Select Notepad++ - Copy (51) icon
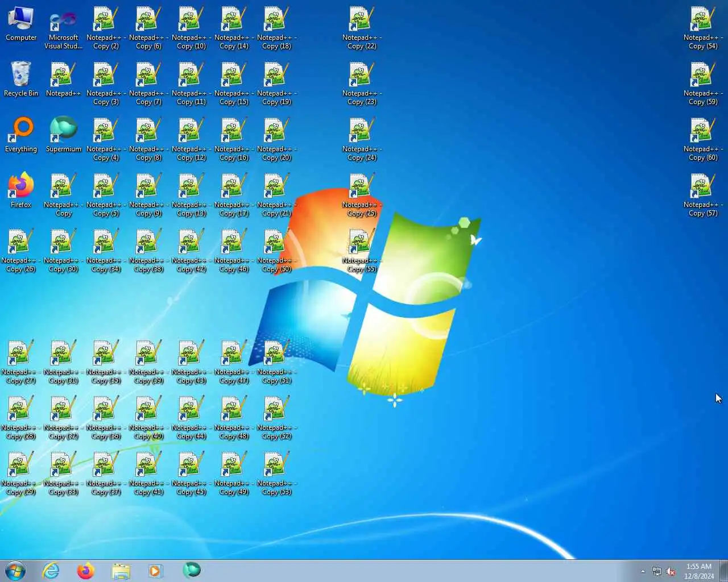728x582 pixels. pos(277,362)
